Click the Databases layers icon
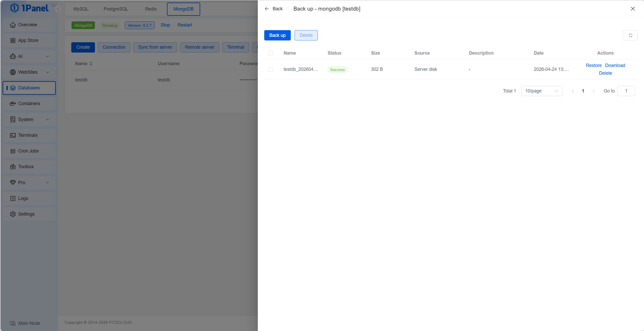Screen dimensions: 644x331 (x=13, y=88)
